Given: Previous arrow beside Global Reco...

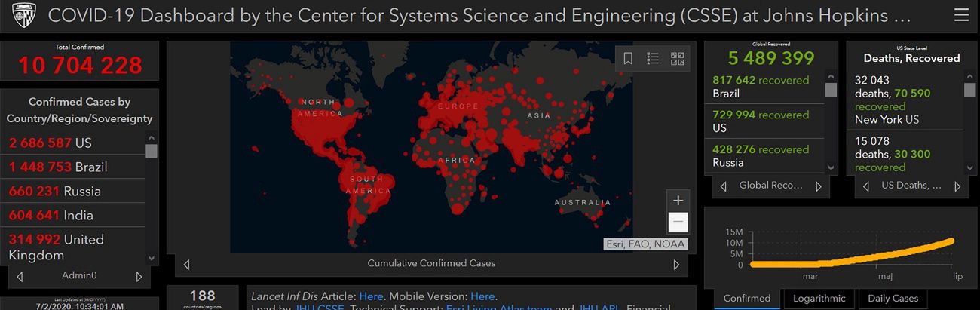Looking at the screenshot, I should tap(724, 186).
